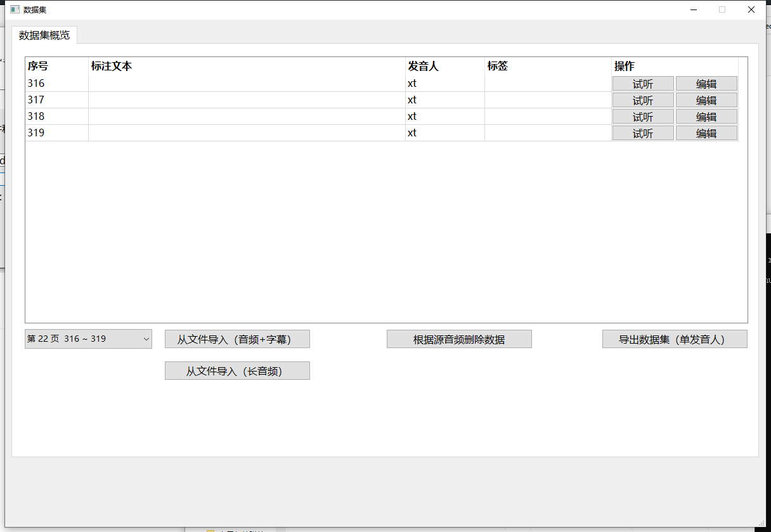Viewport: 771px width, 532px height.
Task: Listen to sample 319 via 试听
Action: pos(643,133)
